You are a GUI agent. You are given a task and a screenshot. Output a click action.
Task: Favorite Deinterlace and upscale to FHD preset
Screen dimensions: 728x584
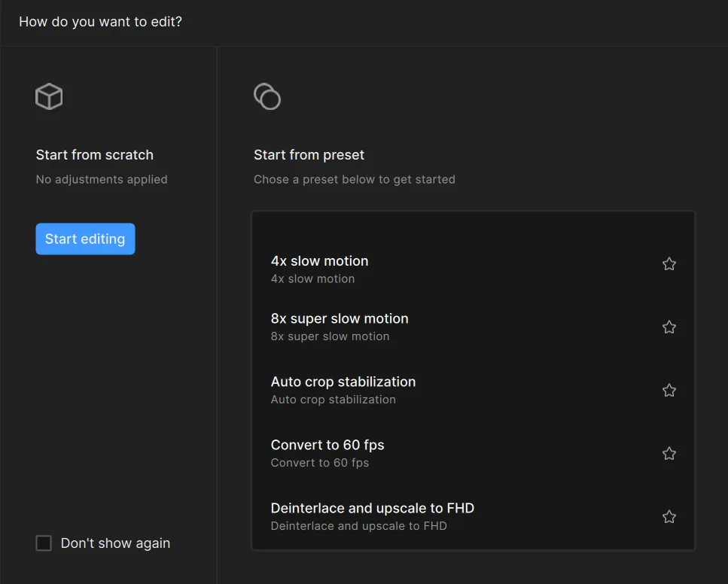(669, 517)
